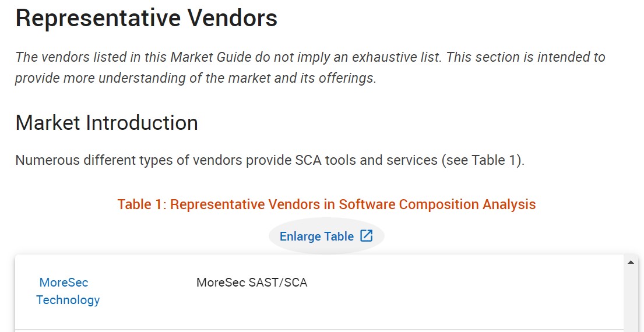Click the external-link icon beside Enlarge Table
This screenshot has width=644, height=332.
pos(367,236)
